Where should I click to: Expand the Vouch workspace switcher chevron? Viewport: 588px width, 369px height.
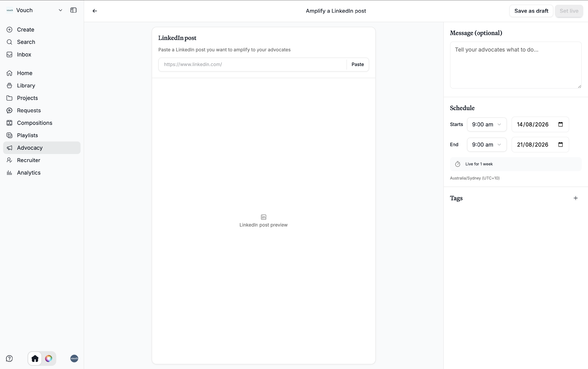coord(60,10)
